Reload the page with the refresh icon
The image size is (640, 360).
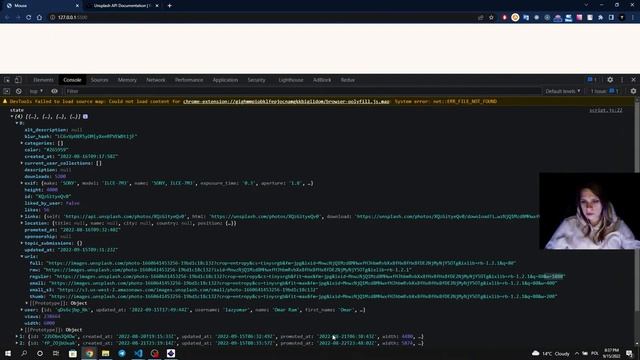[29, 18]
